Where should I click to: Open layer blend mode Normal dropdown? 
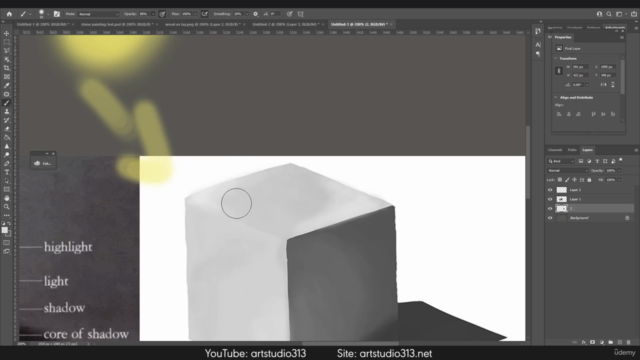pos(568,171)
